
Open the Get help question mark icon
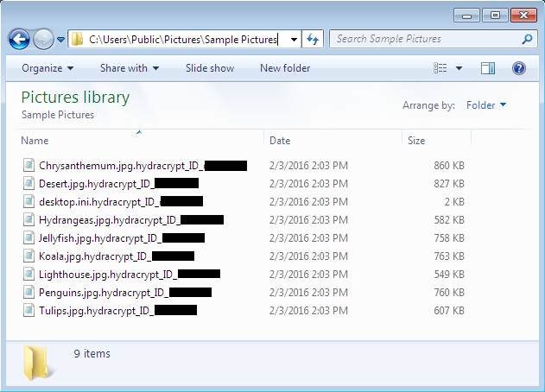pyautogui.click(x=519, y=68)
